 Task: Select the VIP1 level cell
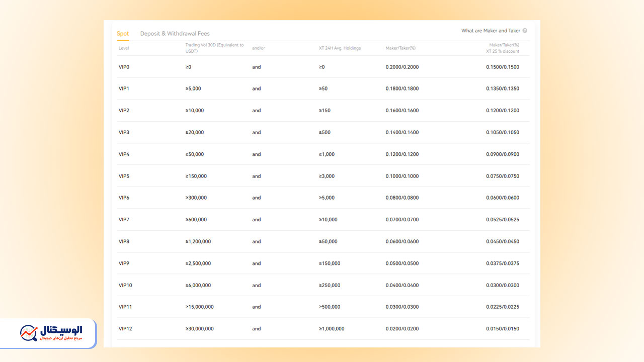click(x=124, y=88)
